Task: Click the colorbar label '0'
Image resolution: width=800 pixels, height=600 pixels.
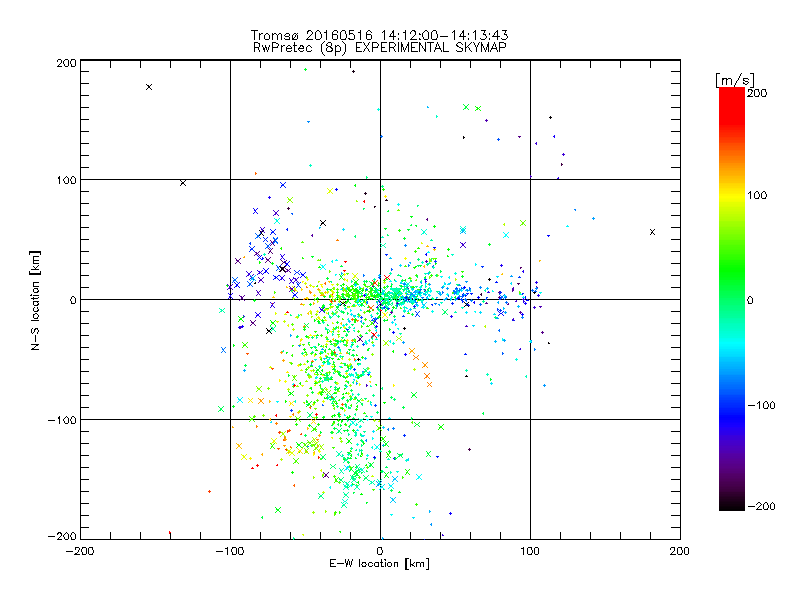Action: point(750,300)
